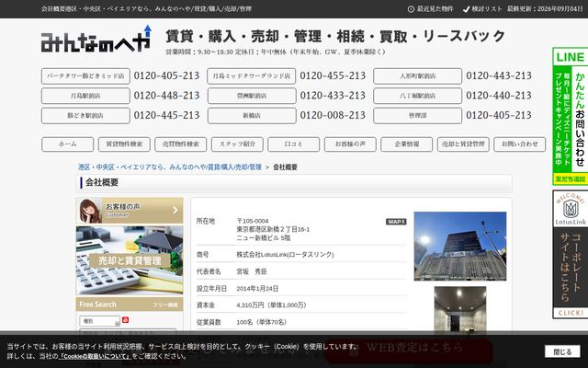
Task: Click the みんなのへや site logo
Action: click(96, 39)
